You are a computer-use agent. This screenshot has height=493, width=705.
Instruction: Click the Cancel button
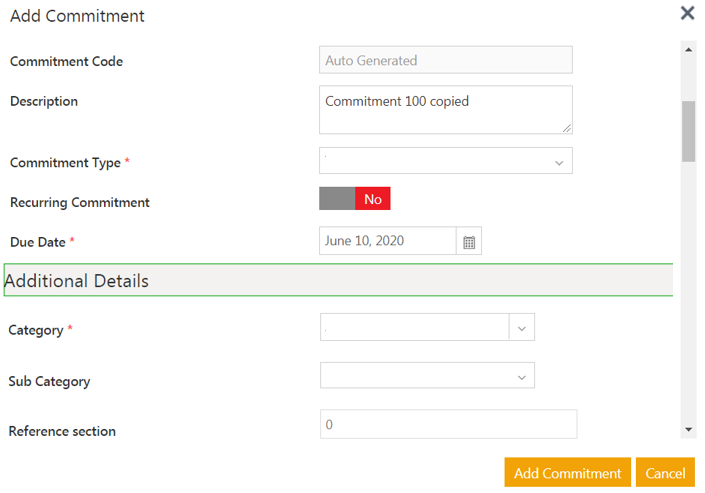click(665, 473)
